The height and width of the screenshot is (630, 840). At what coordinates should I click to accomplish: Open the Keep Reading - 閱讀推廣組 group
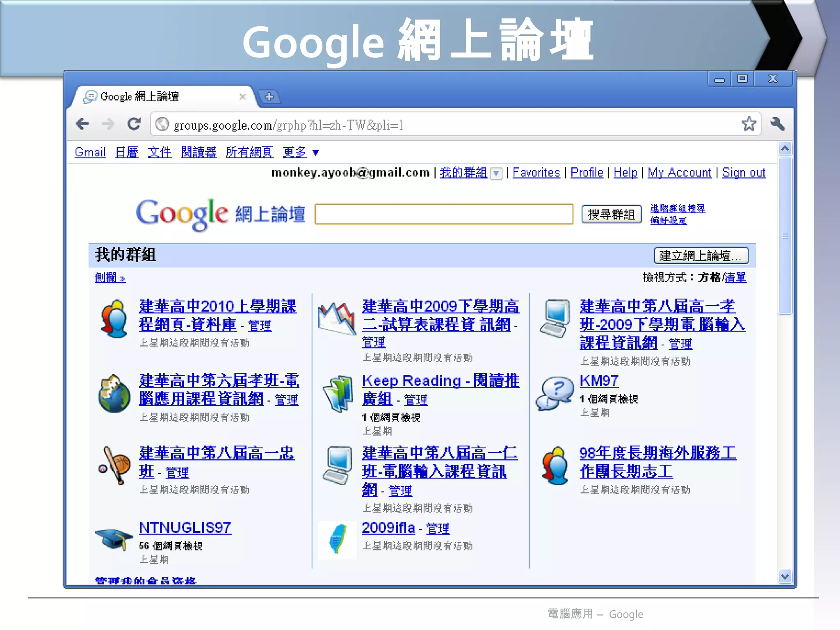tap(441, 390)
